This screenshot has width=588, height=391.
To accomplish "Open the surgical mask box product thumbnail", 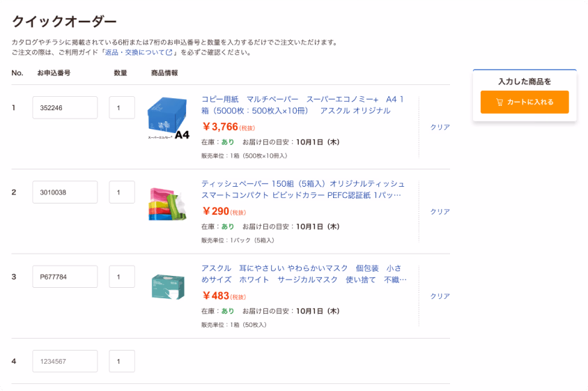I will coord(167,286).
